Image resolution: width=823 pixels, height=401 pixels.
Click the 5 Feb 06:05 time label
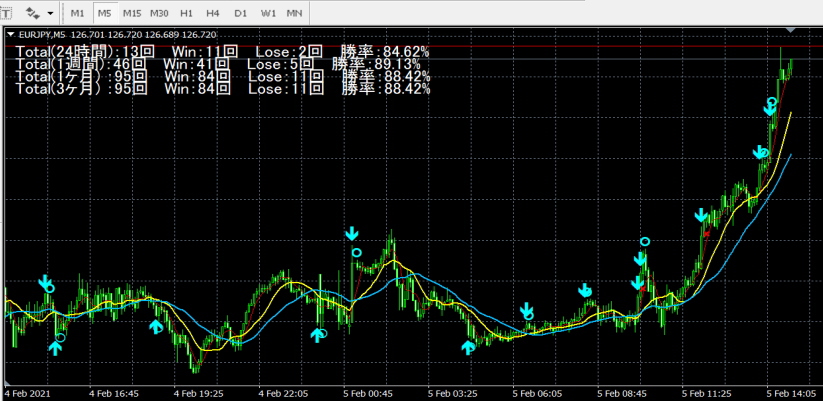pos(537,393)
